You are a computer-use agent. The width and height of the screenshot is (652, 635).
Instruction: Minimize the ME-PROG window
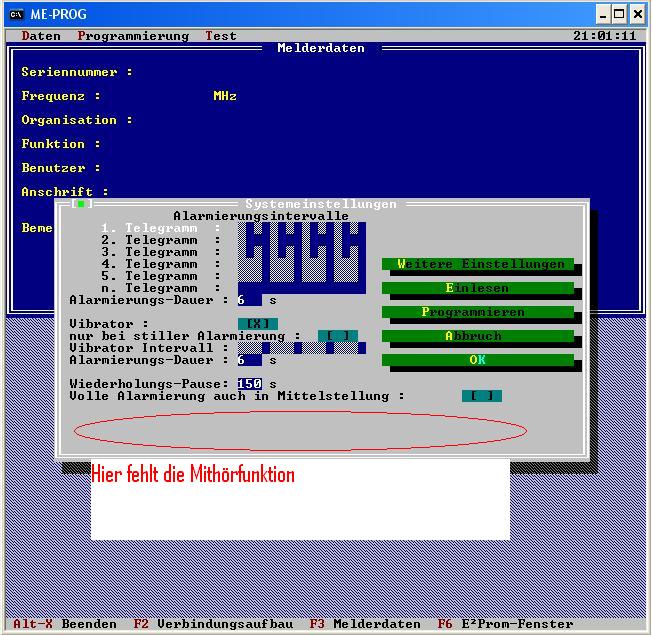pos(603,15)
